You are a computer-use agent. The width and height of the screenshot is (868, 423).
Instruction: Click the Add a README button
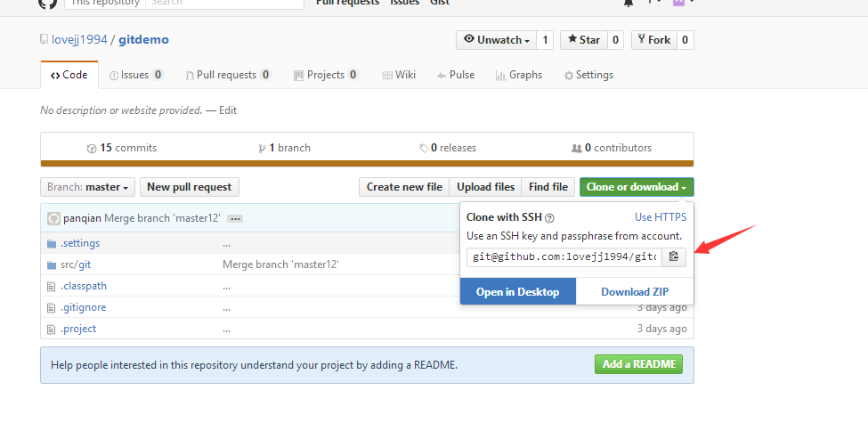tap(639, 364)
